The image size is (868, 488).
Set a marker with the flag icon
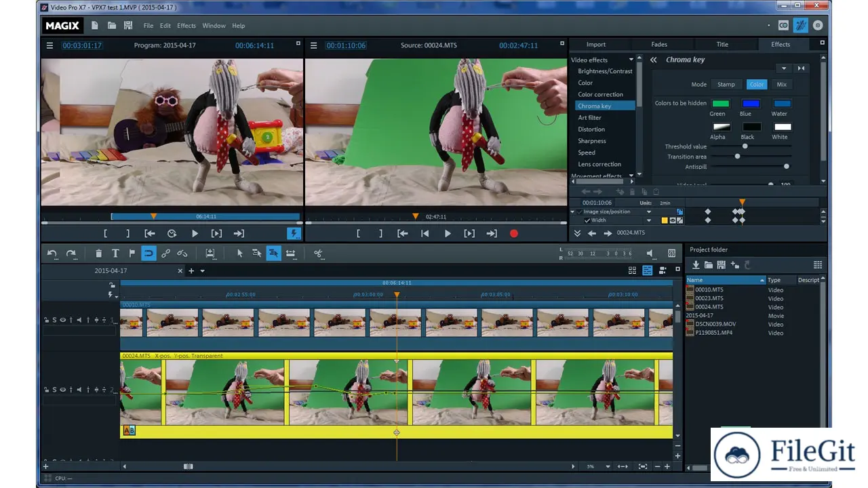tap(132, 253)
